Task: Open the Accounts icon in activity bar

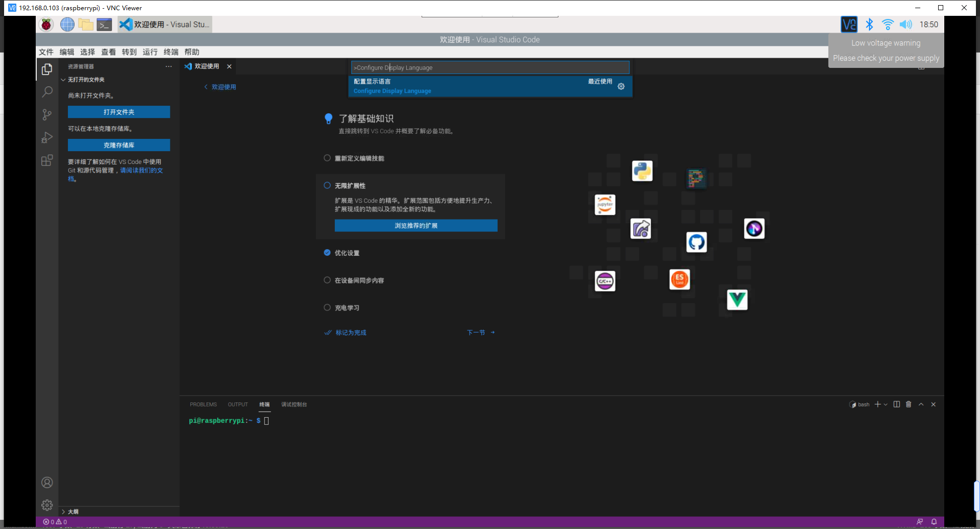Action: tap(47, 483)
